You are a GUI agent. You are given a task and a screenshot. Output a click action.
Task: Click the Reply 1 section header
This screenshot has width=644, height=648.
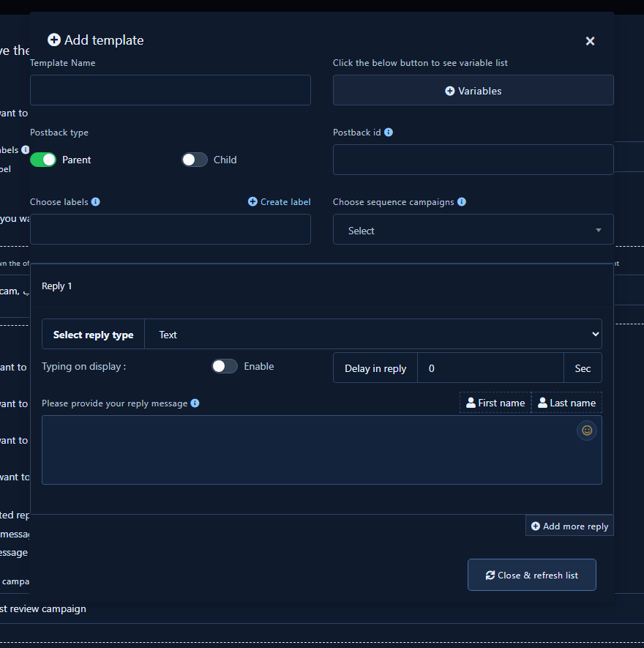click(x=322, y=286)
